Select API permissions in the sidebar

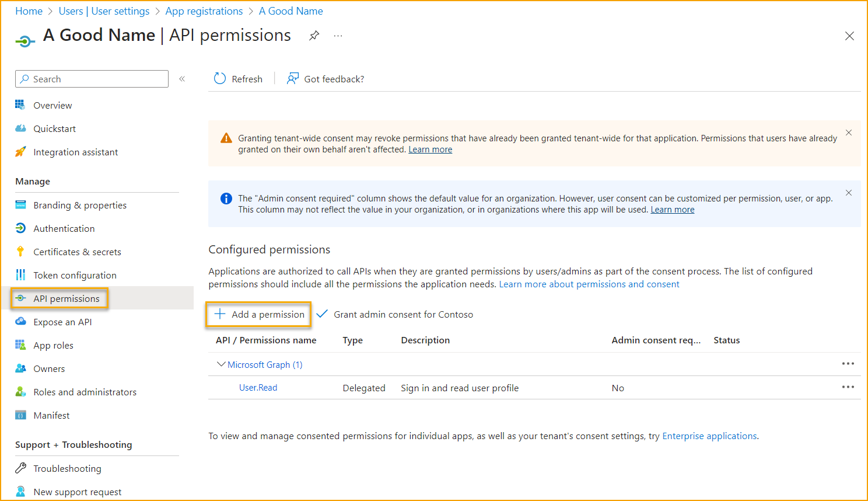pos(66,298)
